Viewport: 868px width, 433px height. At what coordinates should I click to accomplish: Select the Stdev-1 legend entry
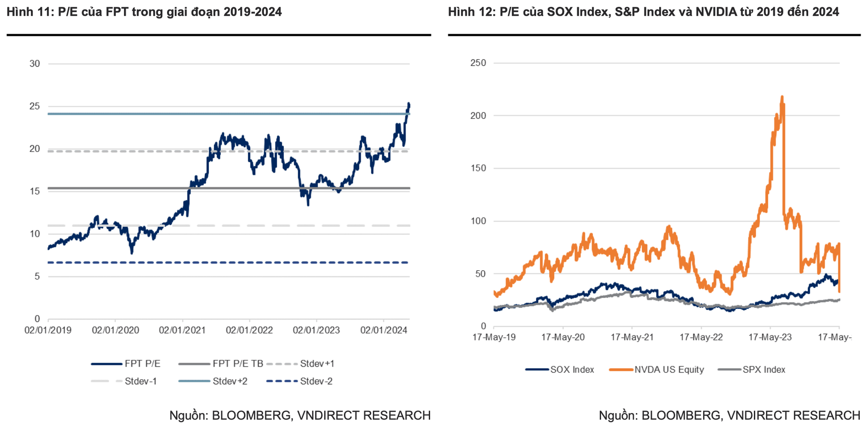point(124,381)
